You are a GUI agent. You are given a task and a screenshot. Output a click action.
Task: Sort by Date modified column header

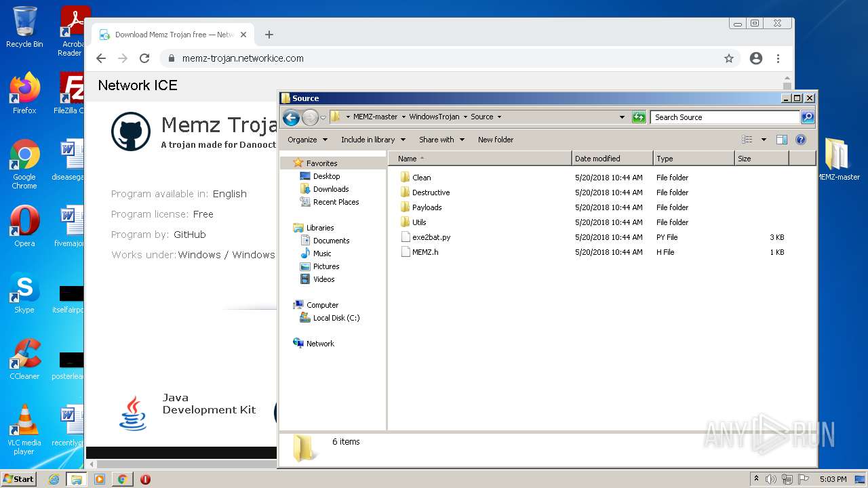coord(612,159)
